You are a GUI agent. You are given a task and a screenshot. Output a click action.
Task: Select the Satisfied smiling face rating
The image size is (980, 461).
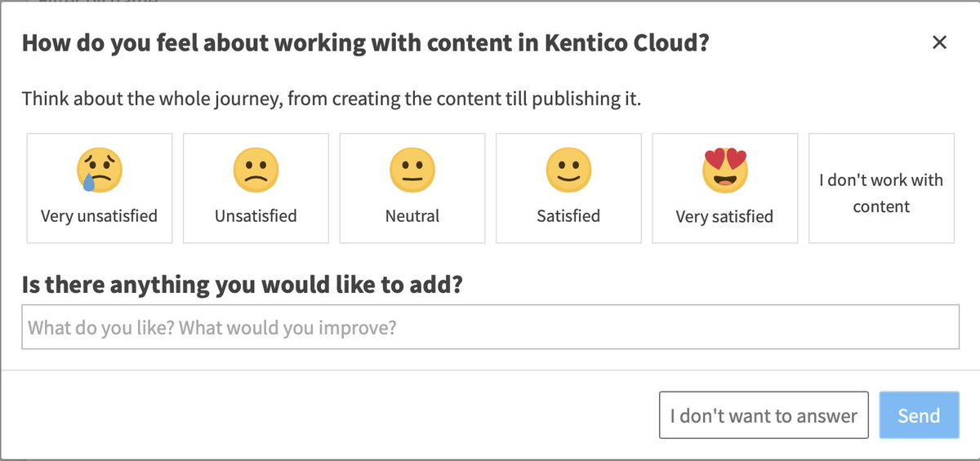point(568,188)
